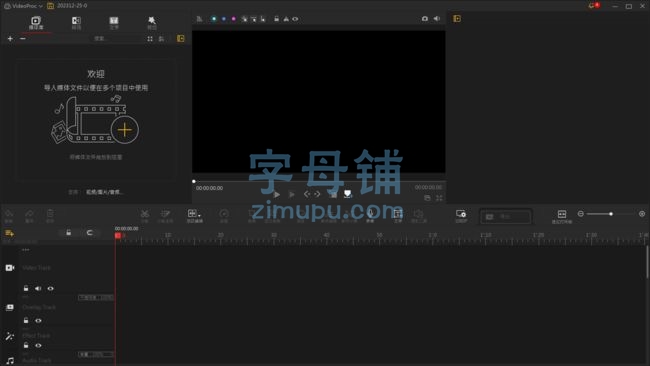Click the timeline zoom slider handle

click(x=611, y=214)
